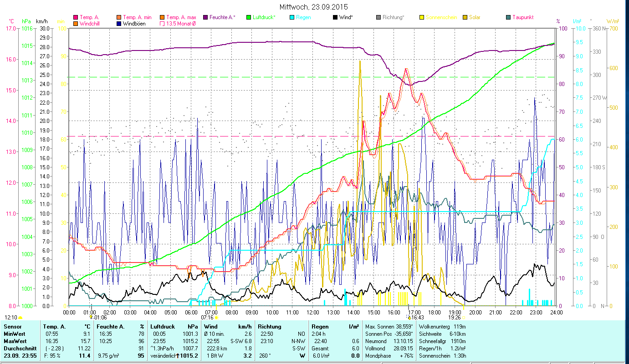Click the Mondphase + 76% entry

click(389, 356)
